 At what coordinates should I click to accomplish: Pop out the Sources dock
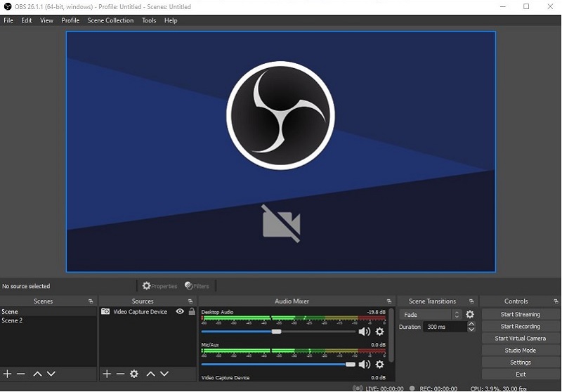(190, 301)
